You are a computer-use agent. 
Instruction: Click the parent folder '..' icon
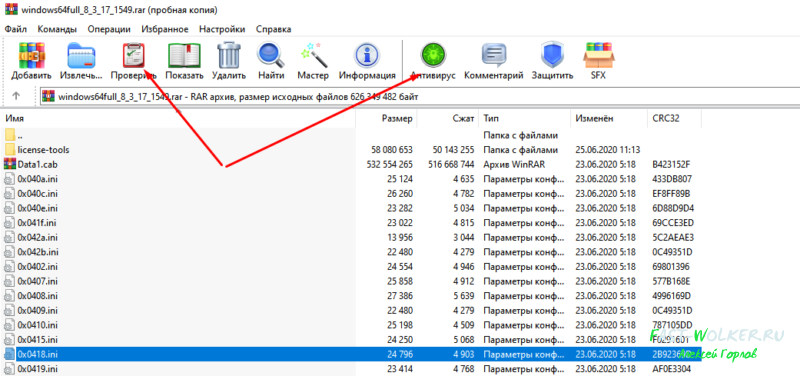[10, 136]
